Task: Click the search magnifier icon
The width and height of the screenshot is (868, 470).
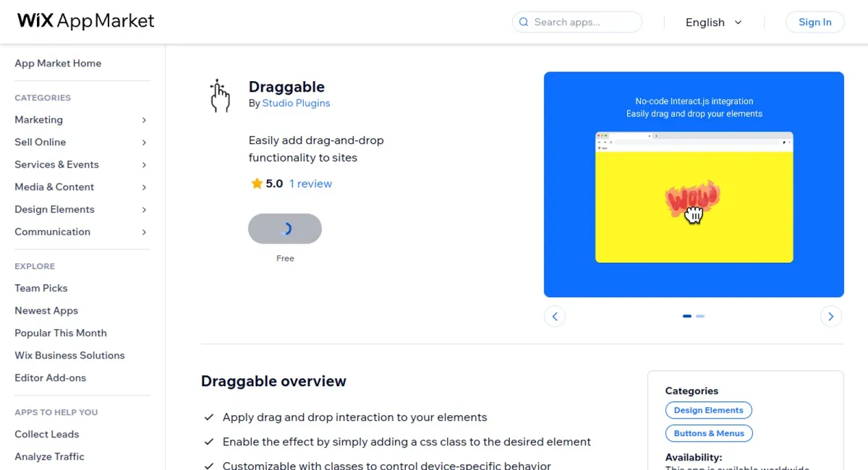Action: 524,22
